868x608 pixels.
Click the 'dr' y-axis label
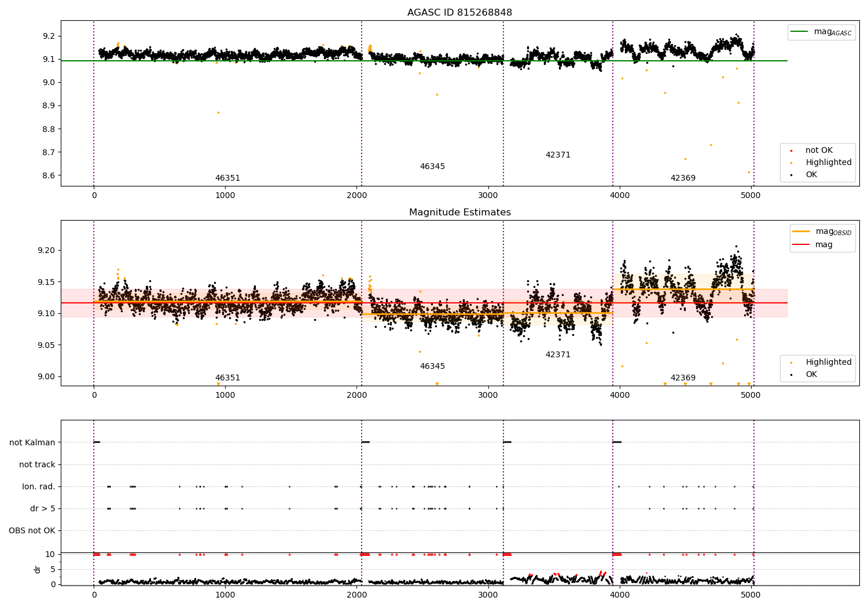click(38, 569)
